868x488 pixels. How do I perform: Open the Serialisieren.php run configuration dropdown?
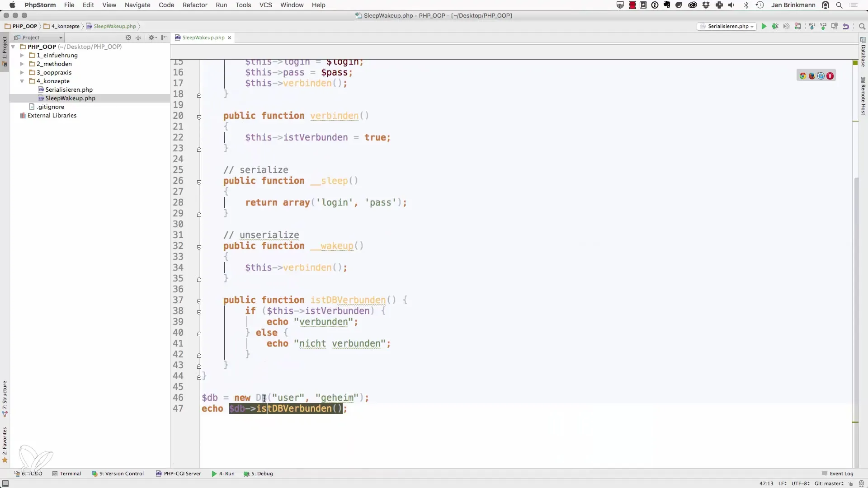click(726, 26)
